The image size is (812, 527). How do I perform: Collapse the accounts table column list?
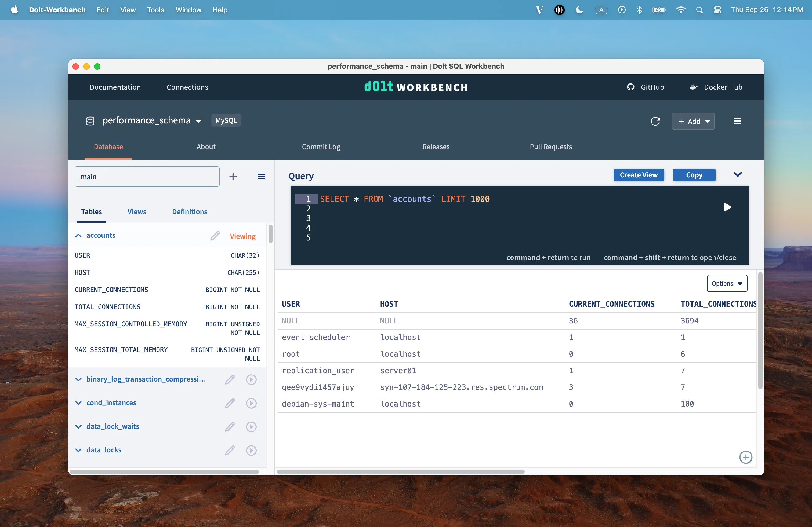click(x=78, y=236)
